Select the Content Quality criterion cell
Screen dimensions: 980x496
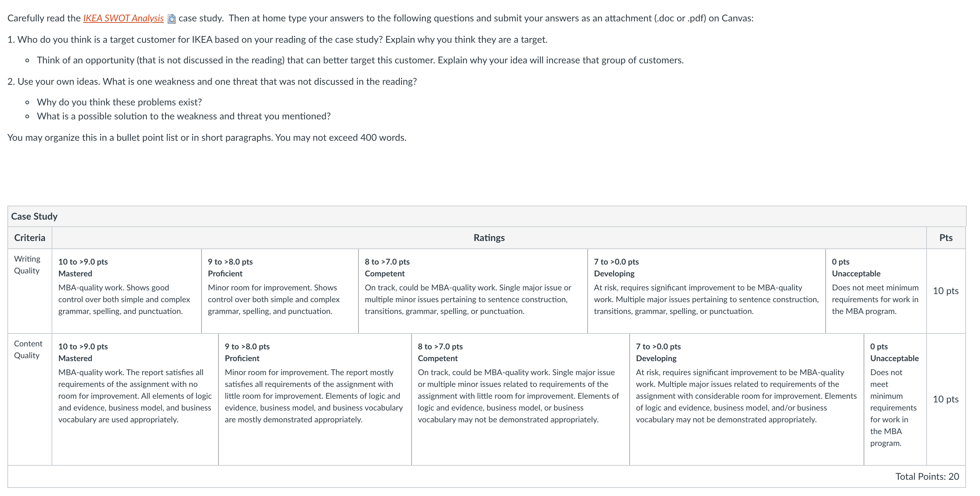point(30,399)
